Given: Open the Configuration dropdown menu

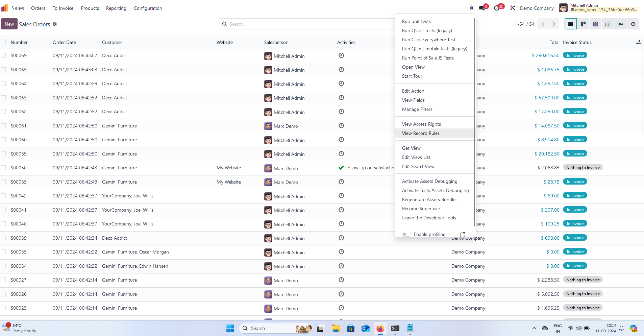Looking at the screenshot, I should [x=148, y=8].
